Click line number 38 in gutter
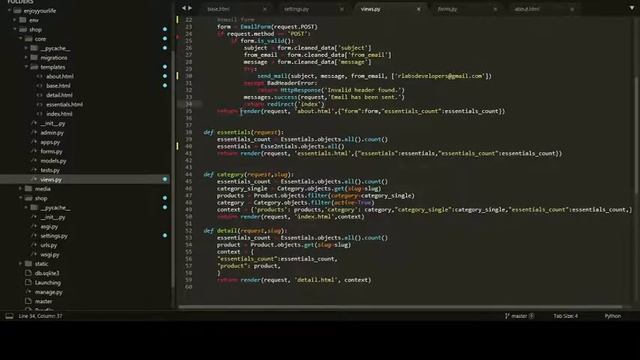Image resolution: width=640 pixels, height=360 pixels. (189, 132)
